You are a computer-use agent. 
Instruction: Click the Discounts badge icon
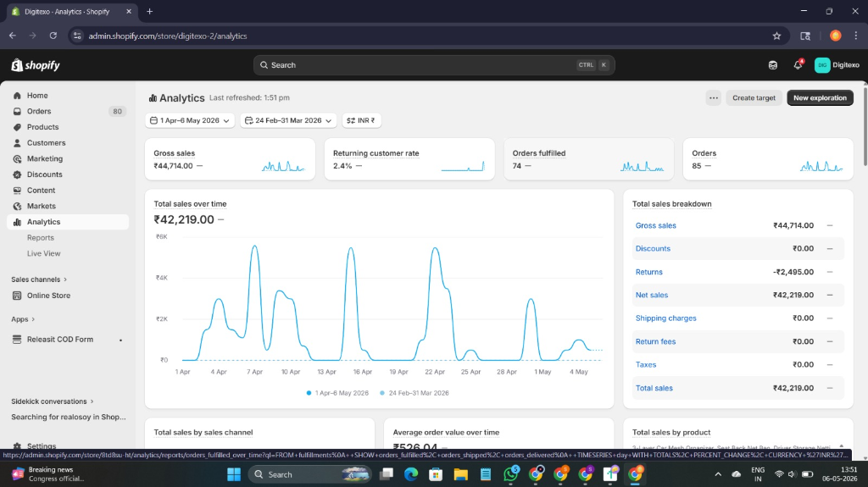[x=17, y=174]
